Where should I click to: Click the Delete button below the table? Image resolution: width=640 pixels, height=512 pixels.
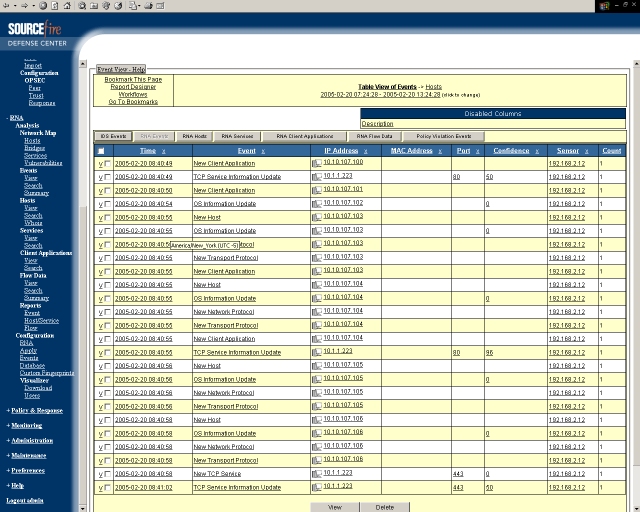point(384,507)
